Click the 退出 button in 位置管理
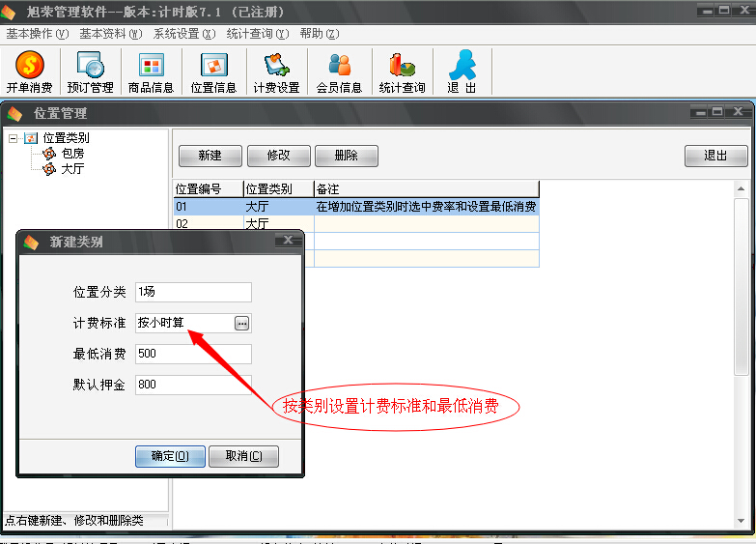The height and width of the screenshot is (544, 756). (716, 156)
